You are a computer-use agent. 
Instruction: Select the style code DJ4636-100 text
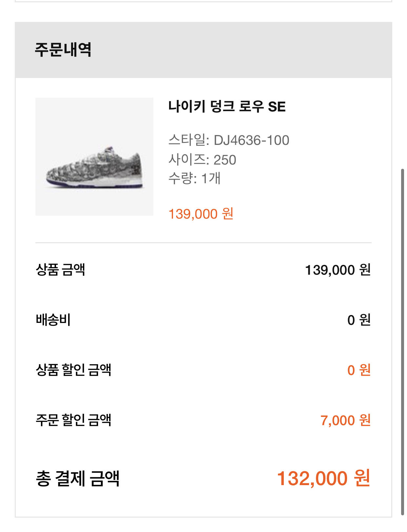point(251,140)
